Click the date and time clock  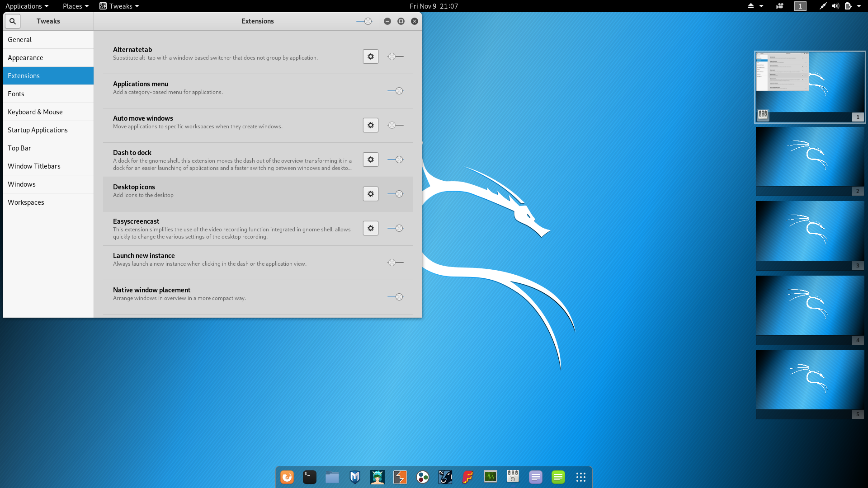[x=434, y=6]
